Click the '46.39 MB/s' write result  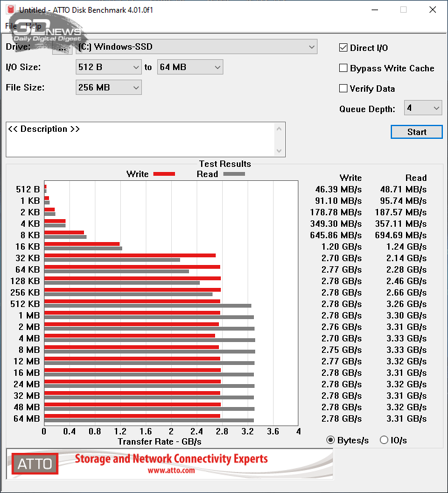click(x=339, y=189)
